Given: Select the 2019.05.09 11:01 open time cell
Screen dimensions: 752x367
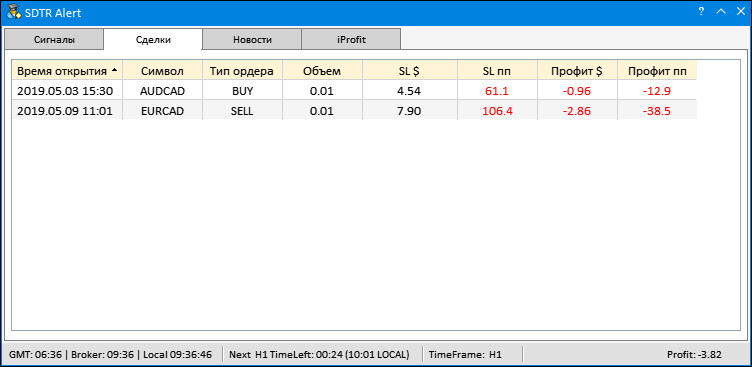Looking at the screenshot, I should [x=67, y=111].
